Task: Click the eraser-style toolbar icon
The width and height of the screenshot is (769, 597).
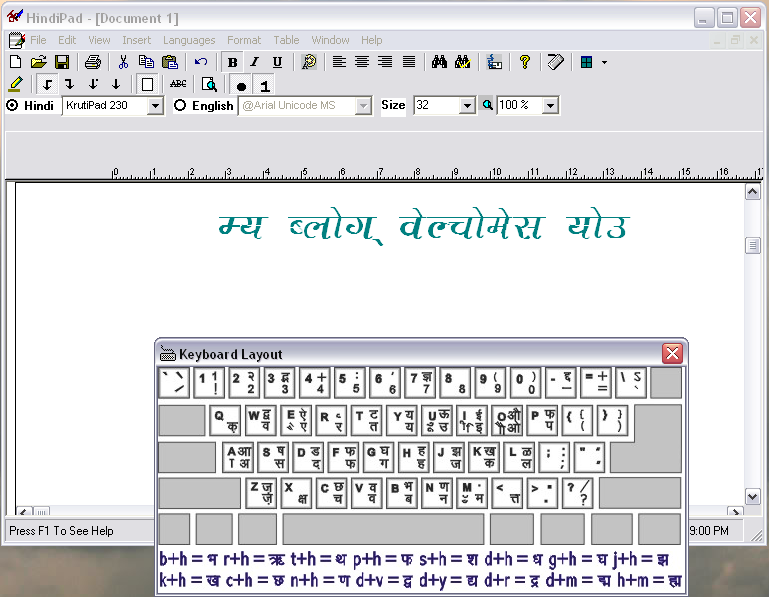Action: click(x=556, y=62)
